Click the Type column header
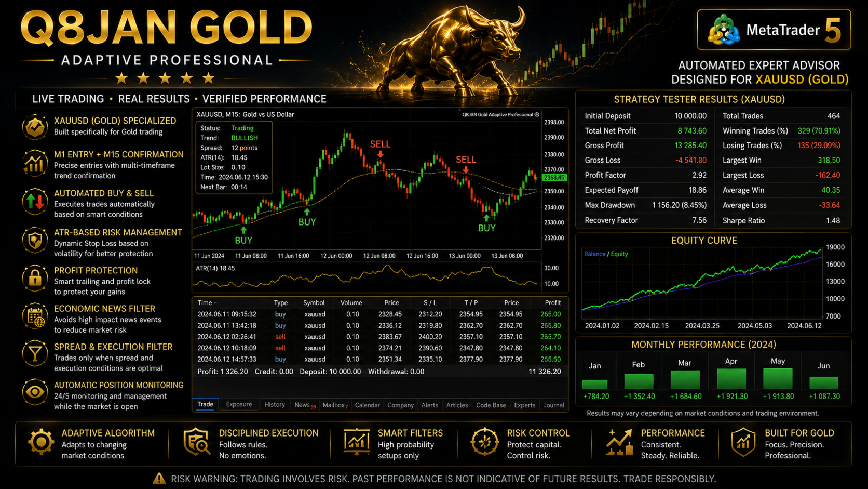Screen dimensions: 868x489 point(281,302)
